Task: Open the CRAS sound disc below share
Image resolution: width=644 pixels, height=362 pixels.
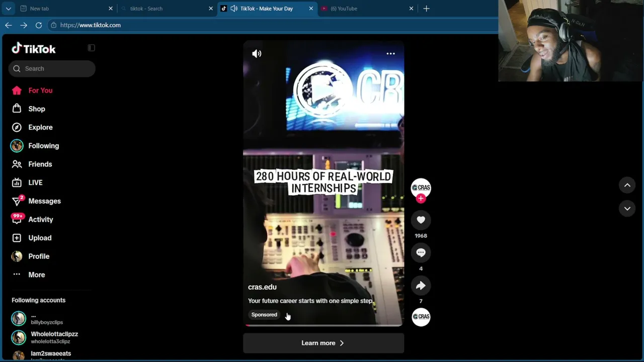Action: (421, 317)
